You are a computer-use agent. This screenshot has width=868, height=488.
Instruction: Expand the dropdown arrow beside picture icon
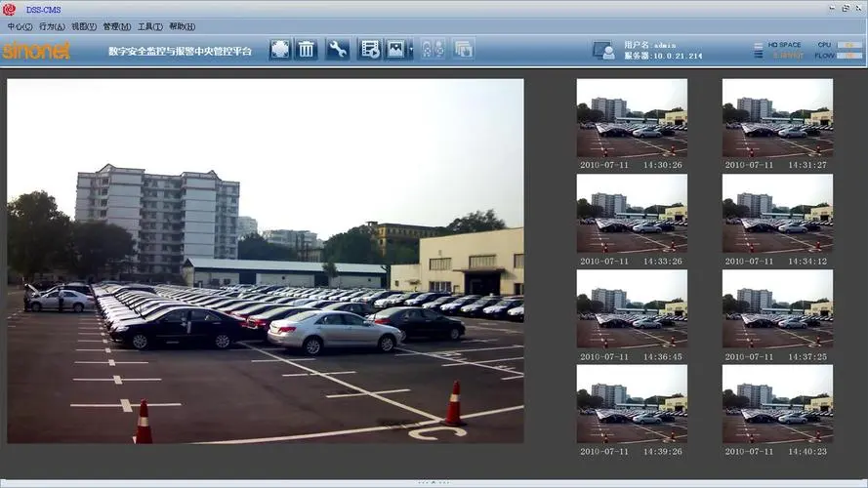tap(411, 49)
